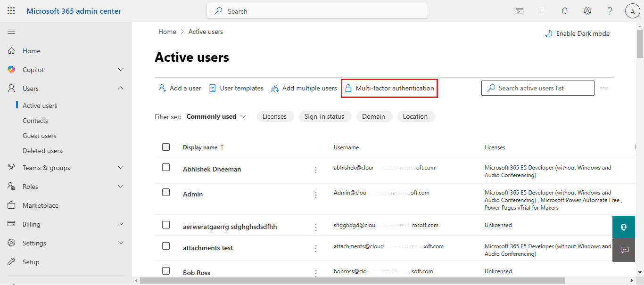Open the Commonly used filter set dropdown
The image size is (644, 285).
pyautogui.click(x=216, y=116)
